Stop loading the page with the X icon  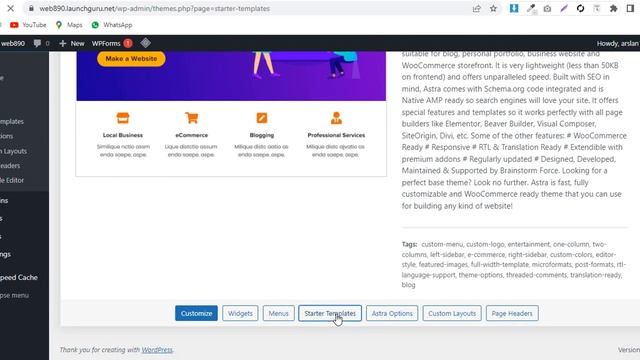tap(11, 8)
